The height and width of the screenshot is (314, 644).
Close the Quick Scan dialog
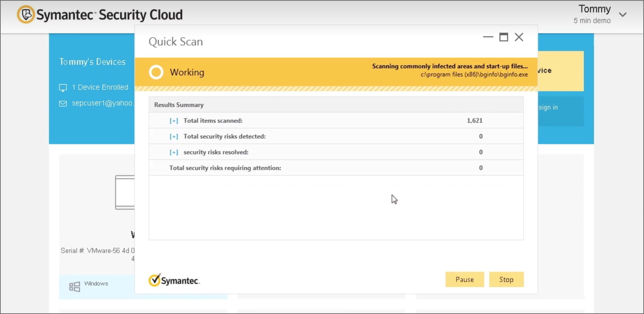tap(519, 37)
